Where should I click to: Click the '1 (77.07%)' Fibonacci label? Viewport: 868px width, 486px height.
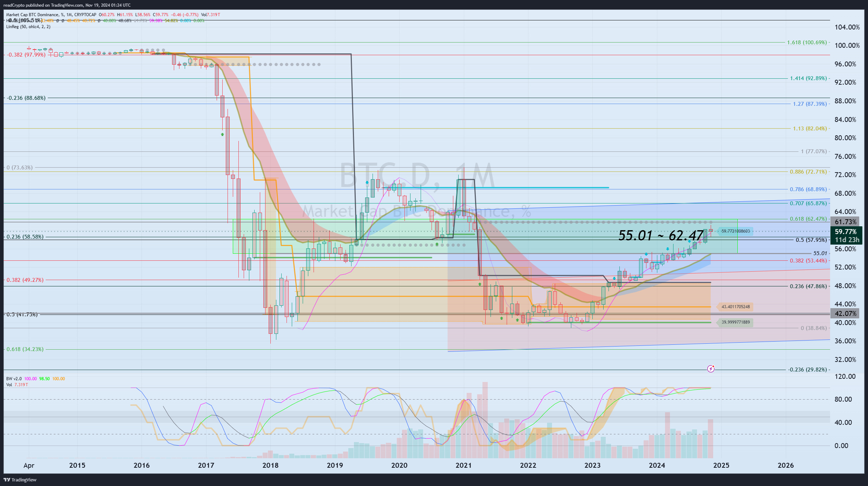click(x=814, y=151)
